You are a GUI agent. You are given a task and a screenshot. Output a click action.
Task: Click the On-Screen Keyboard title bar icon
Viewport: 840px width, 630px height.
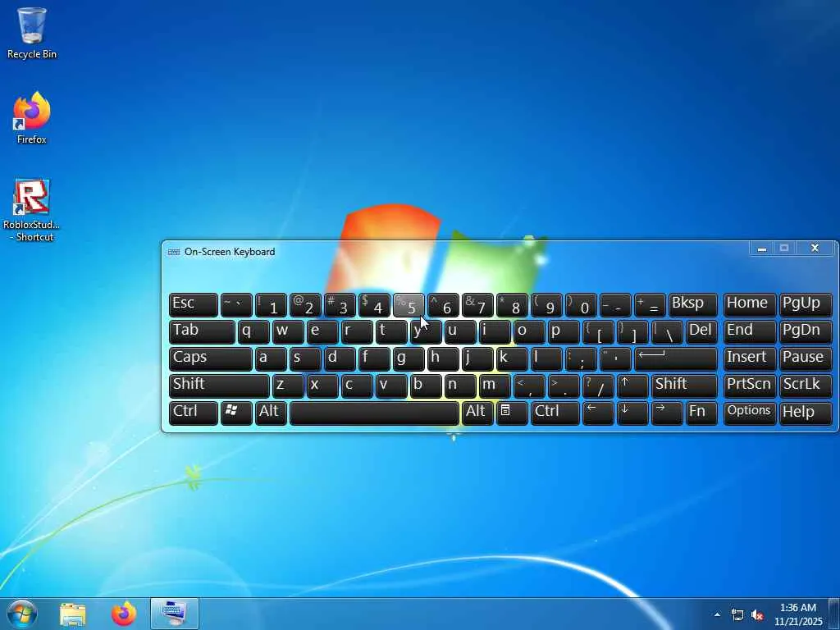[x=174, y=252]
